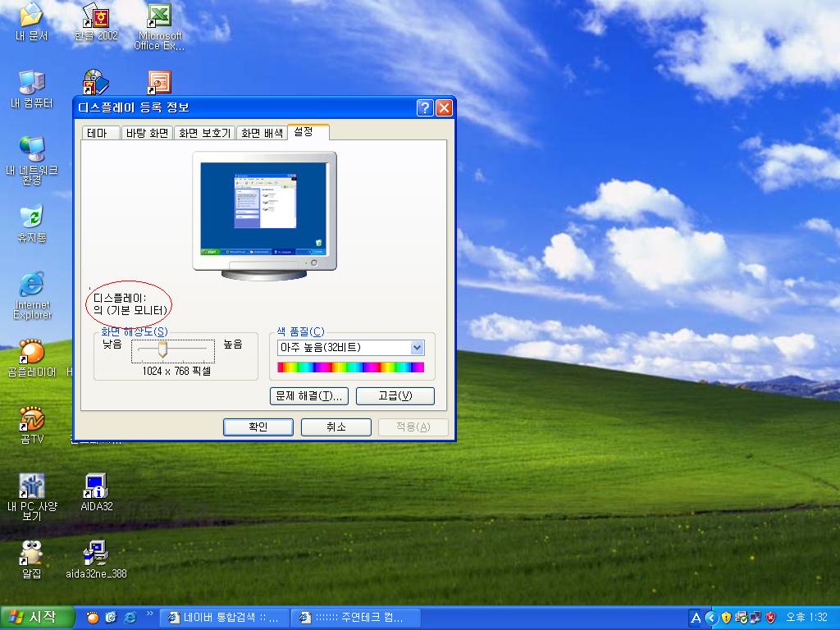This screenshot has height=630, width=840.
Task: Expand the 색 품질 color quality dropdown
Action: (x=417, y=348)
